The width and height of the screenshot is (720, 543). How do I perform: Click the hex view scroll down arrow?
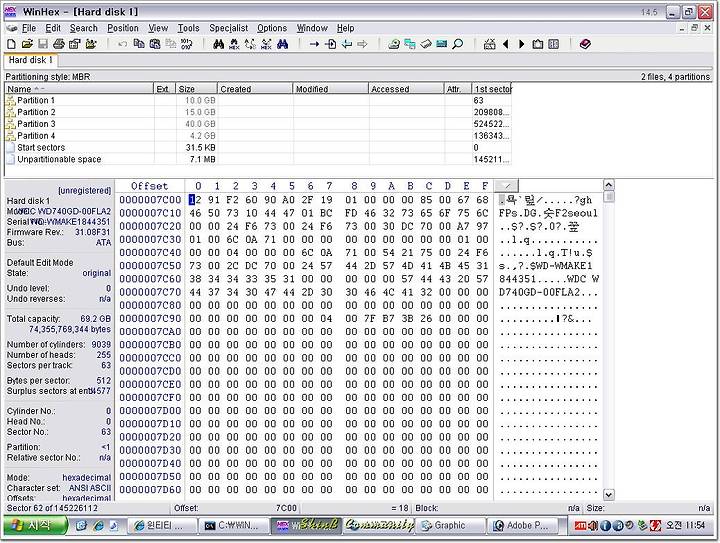[x=608, y=494]
